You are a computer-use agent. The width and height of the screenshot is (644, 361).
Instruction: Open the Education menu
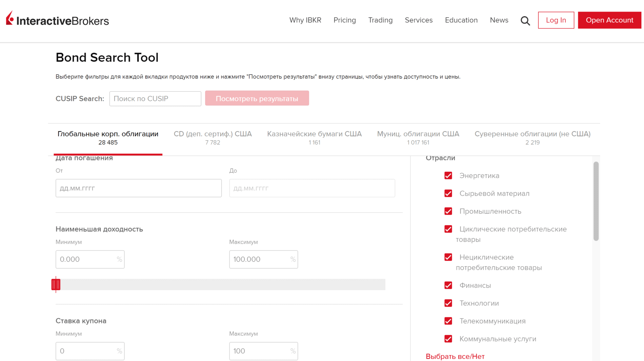click(x=461, y=20)
